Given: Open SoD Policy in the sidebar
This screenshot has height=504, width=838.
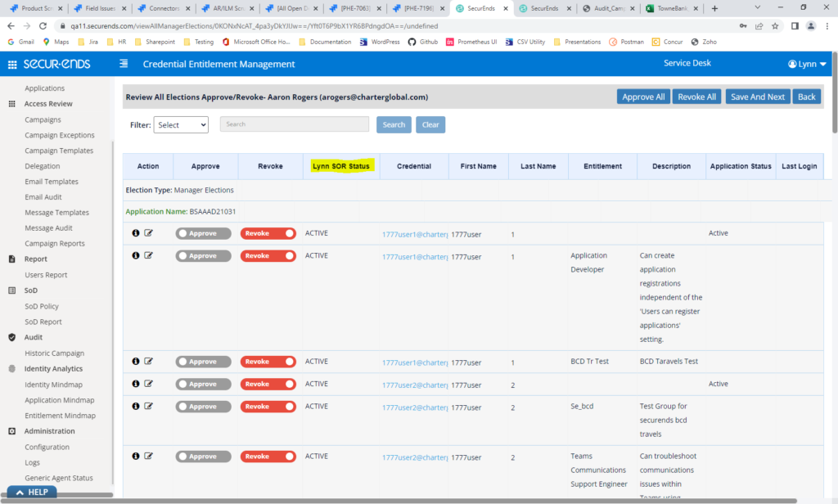Looking at the screenshot, I should (x=42, y=306).
